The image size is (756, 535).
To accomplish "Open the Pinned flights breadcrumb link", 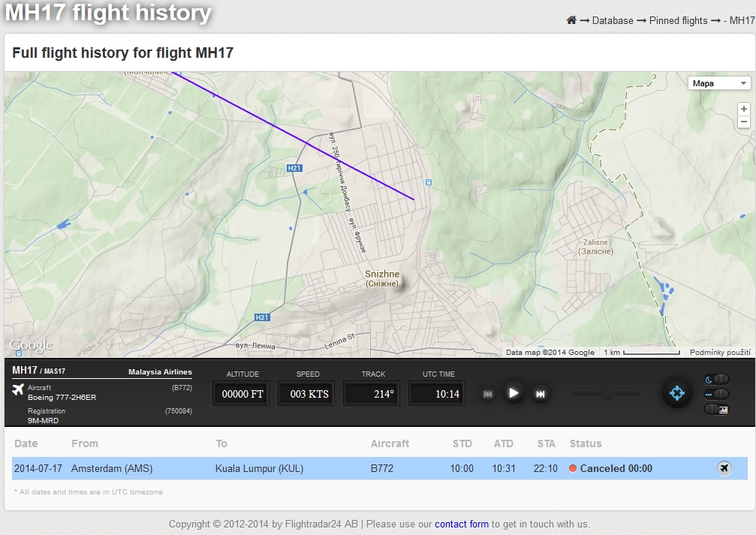I will pyautogui.click(x=678, y=20).
